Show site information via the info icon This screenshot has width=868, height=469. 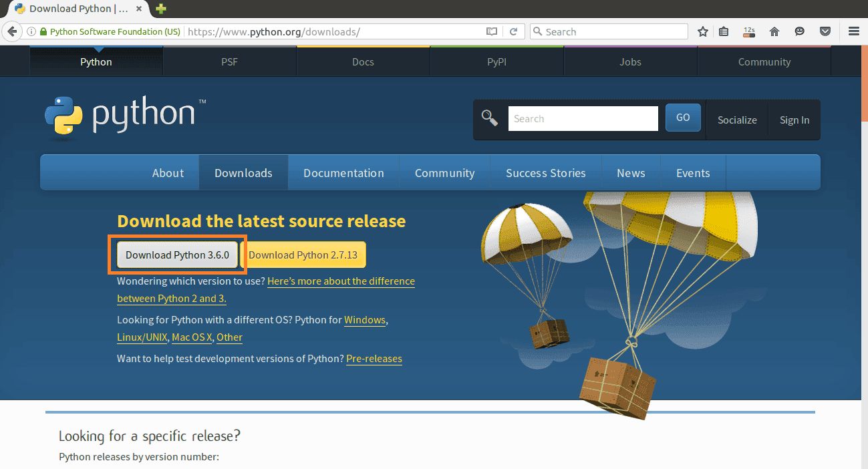point(31,31)
